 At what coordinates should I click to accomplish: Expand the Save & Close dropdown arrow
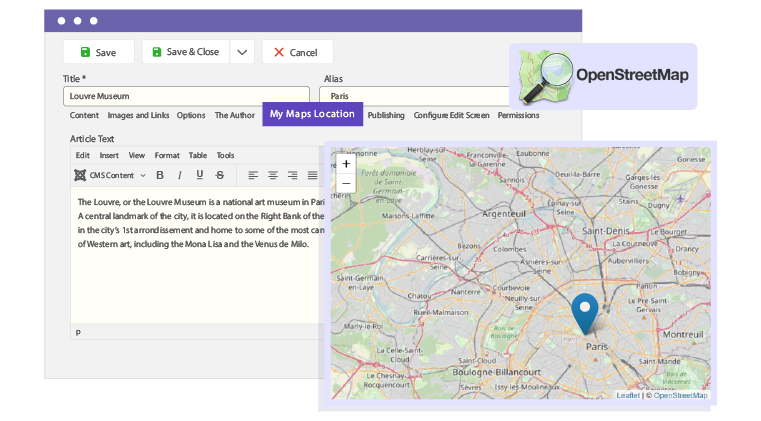pyautogui.click(x=242, y=52)
